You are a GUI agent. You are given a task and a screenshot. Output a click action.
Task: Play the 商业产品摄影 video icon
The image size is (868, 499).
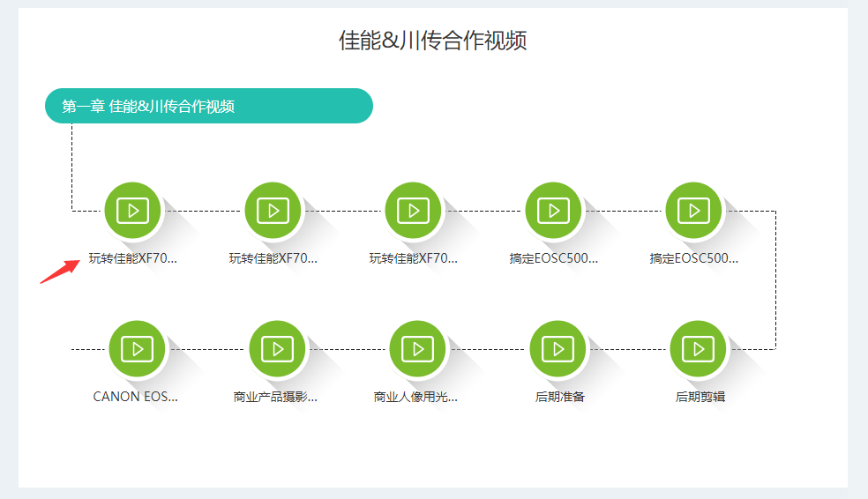point(277,349)
